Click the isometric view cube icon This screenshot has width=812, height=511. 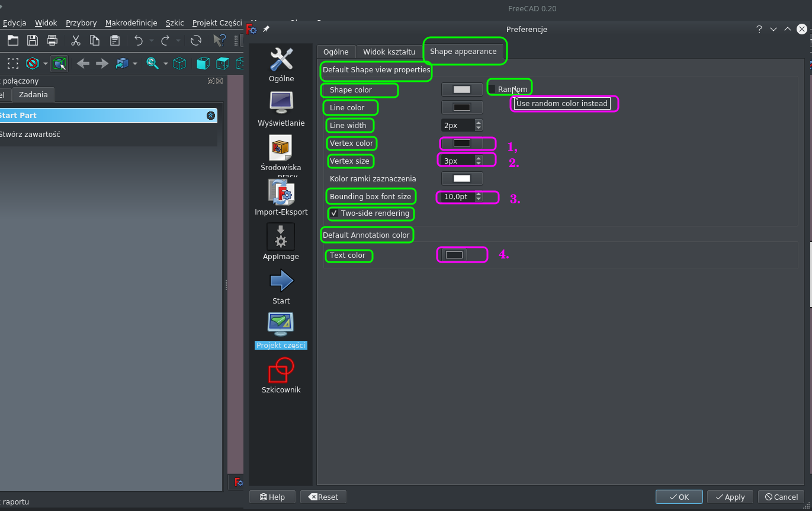179,63
